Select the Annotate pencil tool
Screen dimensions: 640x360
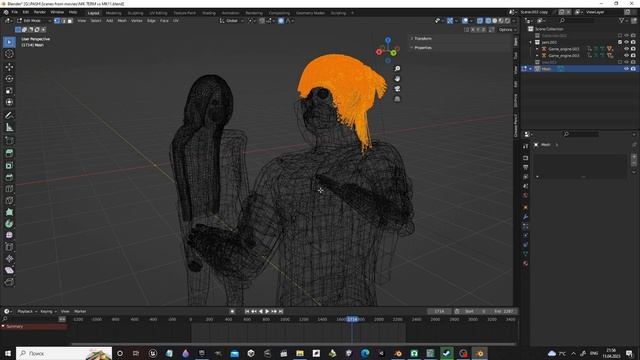tap(9, 116)
